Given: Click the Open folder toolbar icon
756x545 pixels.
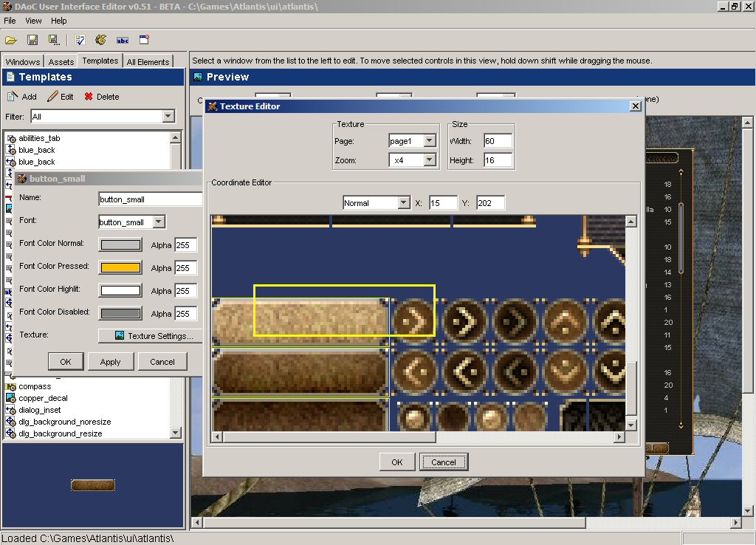Looking at the screenshot, I should (10, 40).
